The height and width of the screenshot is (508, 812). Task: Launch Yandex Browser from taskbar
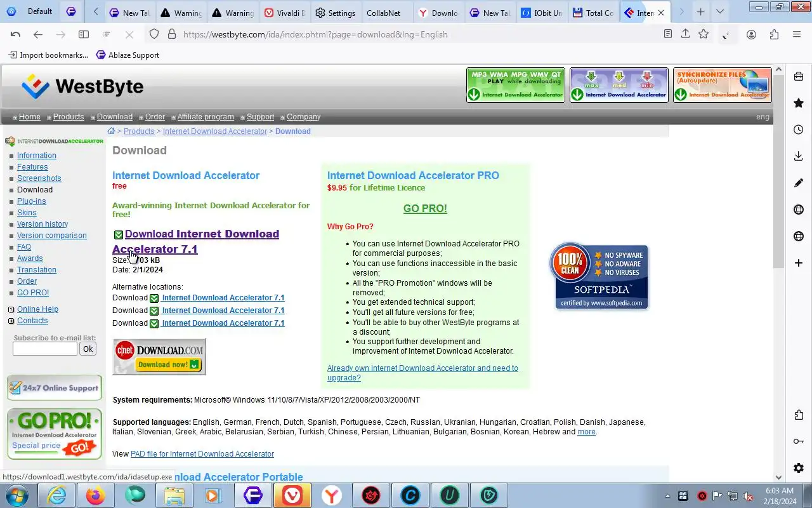tap(332, 495)
